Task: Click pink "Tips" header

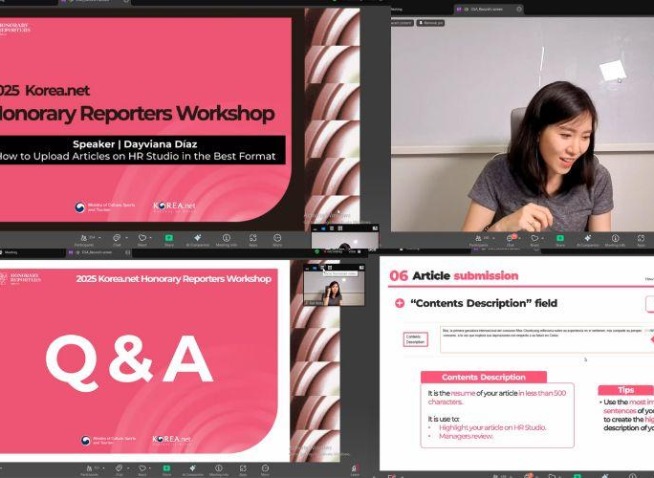Action: (x=626, y=390)
